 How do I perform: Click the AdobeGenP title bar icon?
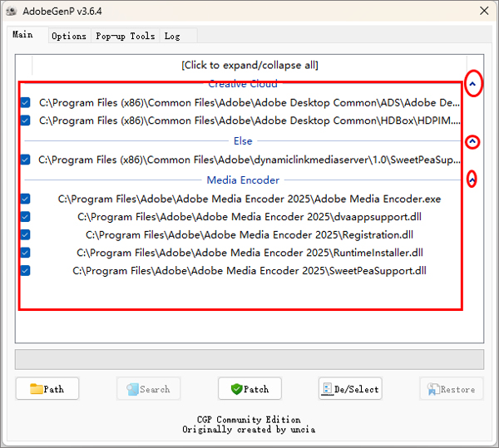tap(12, 11)
